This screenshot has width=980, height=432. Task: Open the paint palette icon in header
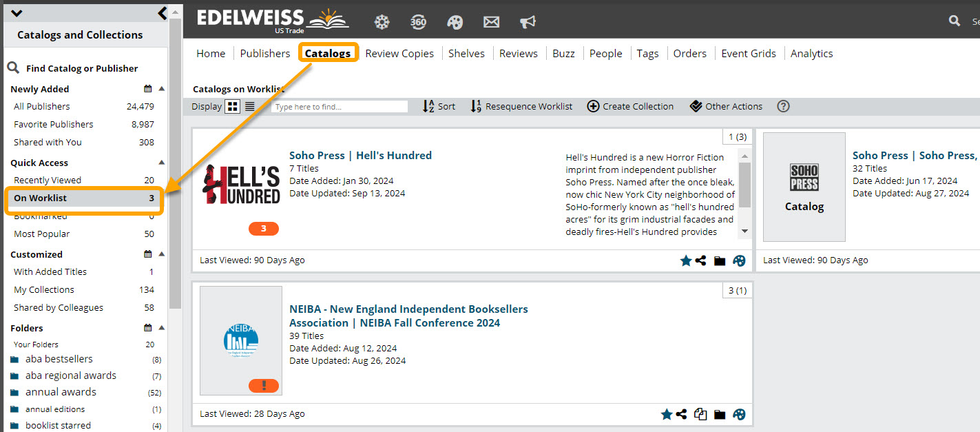click(455, 22)
